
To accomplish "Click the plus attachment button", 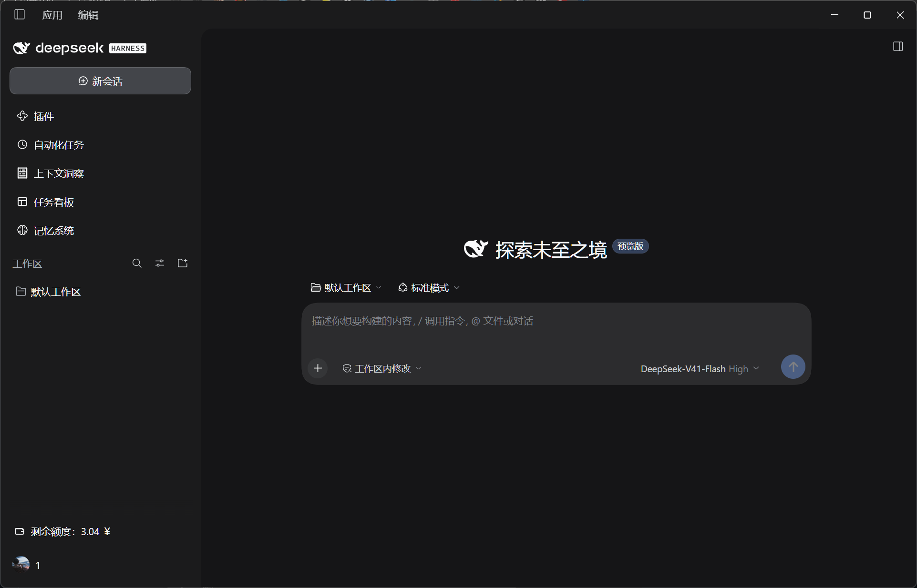I will [318, 368].
